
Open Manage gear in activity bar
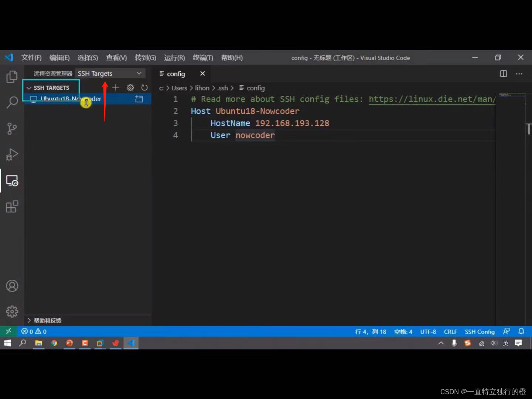[x=12, y=311]
